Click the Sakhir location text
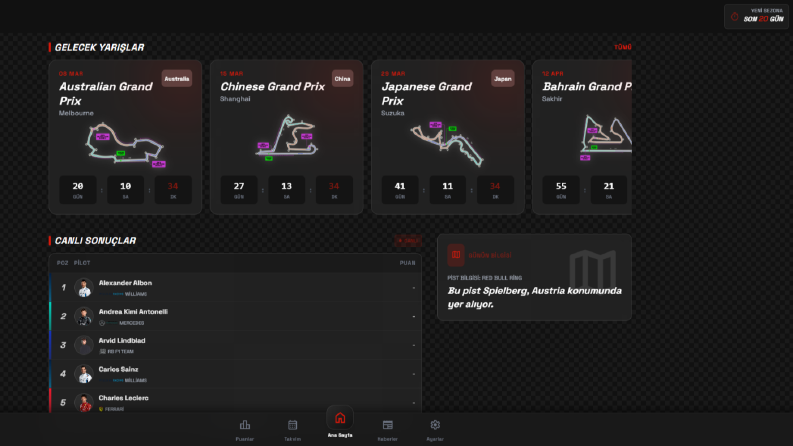 (552, 99)
